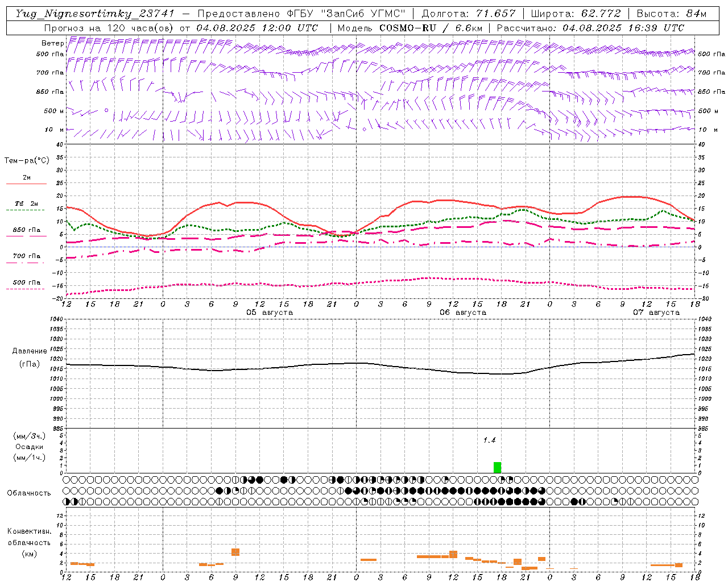Select the '(мм/1ч.)' precipitation unit

pyautogui.click(x=30, y=458)
